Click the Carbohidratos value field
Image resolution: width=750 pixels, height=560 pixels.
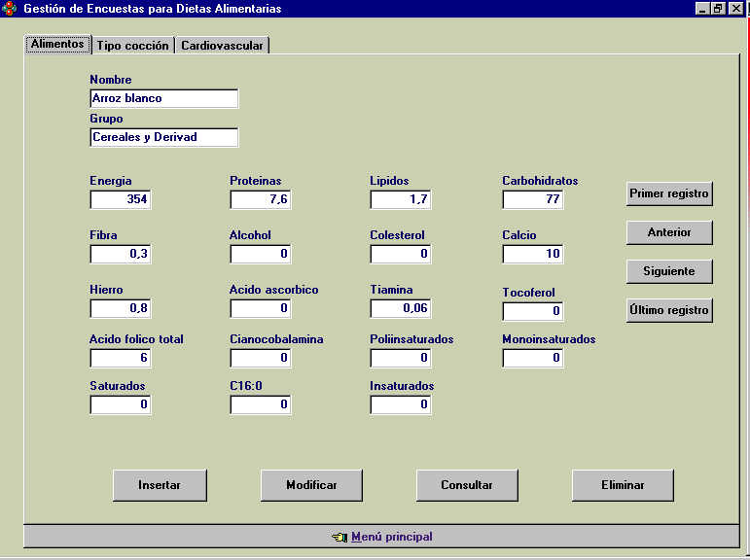[x=533, y=199]
